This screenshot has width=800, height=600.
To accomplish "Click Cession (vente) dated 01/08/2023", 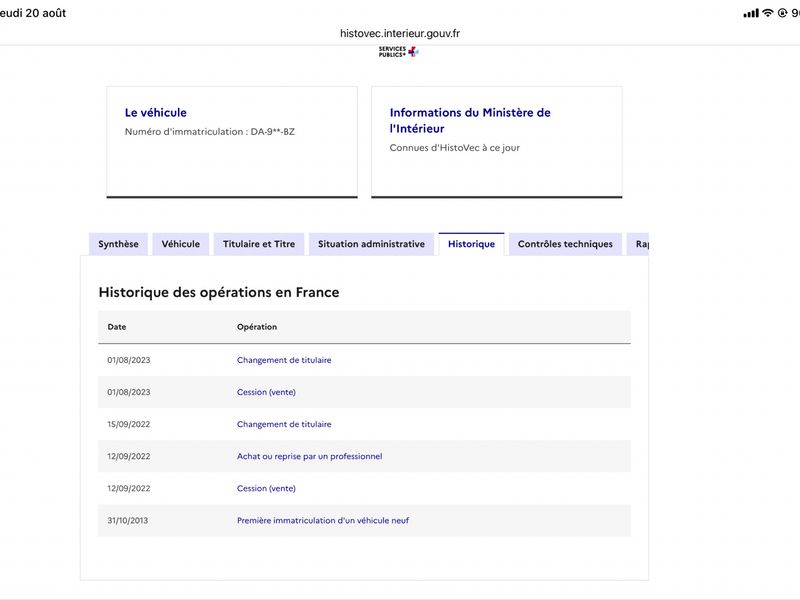I will [266, 392].
